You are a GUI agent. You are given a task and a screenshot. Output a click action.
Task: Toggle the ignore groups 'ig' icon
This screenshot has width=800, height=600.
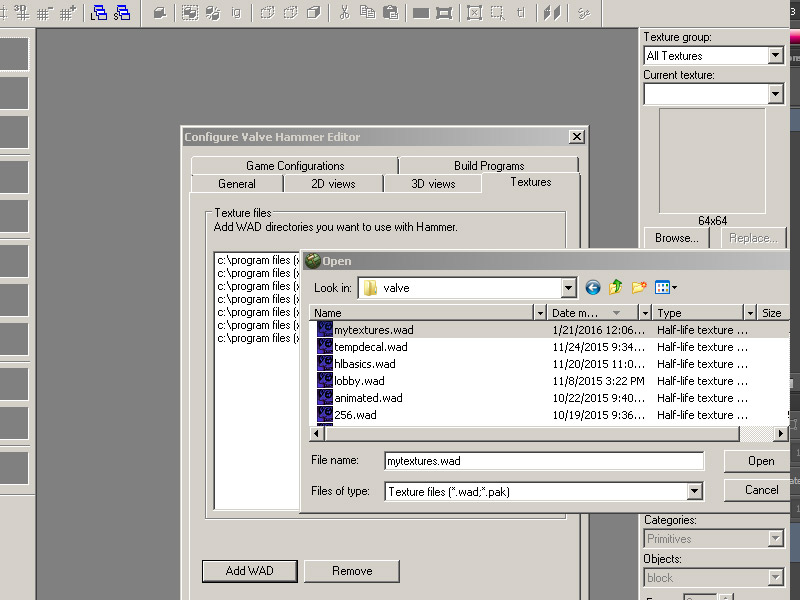coord(236,12)
